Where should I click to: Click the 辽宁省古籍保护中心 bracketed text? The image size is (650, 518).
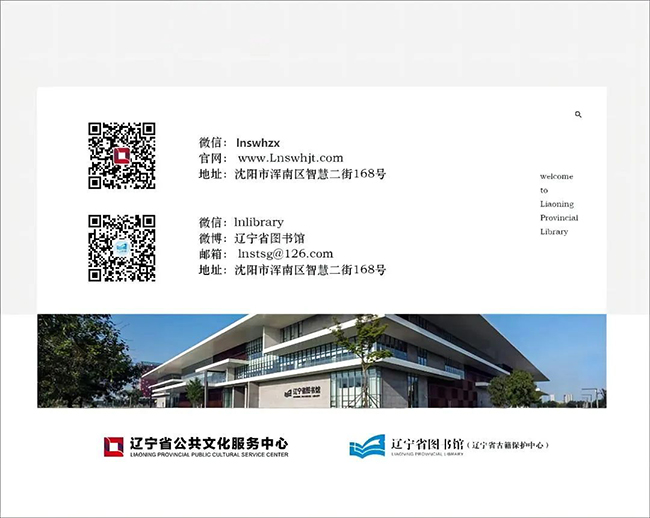(508, 445)
